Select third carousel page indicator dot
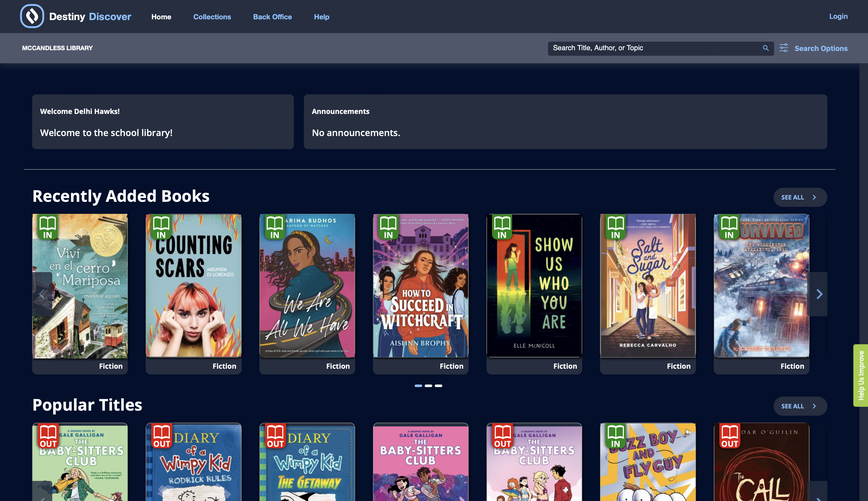This screenshot has height=501, width=868. tap(438, 386)
